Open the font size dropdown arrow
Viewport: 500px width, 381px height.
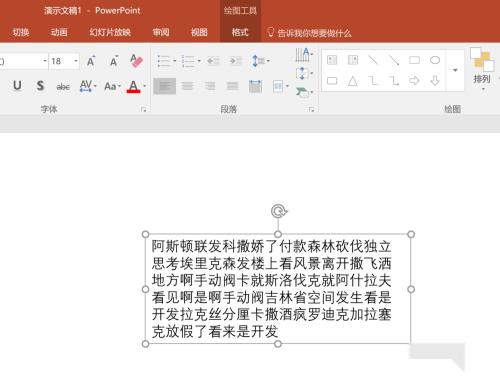[76, 61]
